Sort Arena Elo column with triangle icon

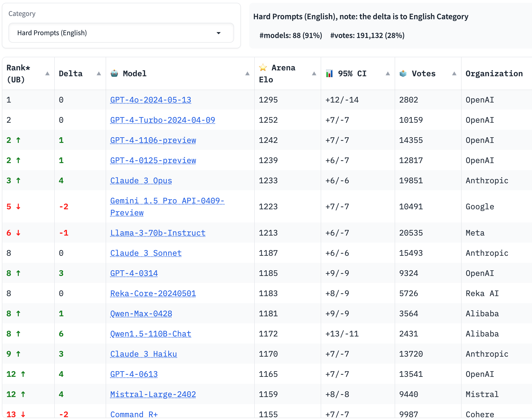pos(314,73)
